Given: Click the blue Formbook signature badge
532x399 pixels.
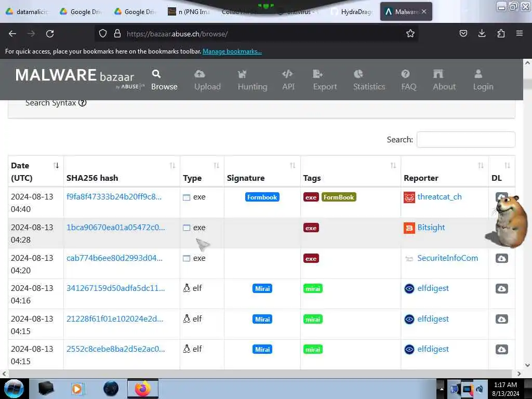Looking at the screenshot, I should [262, 197].
